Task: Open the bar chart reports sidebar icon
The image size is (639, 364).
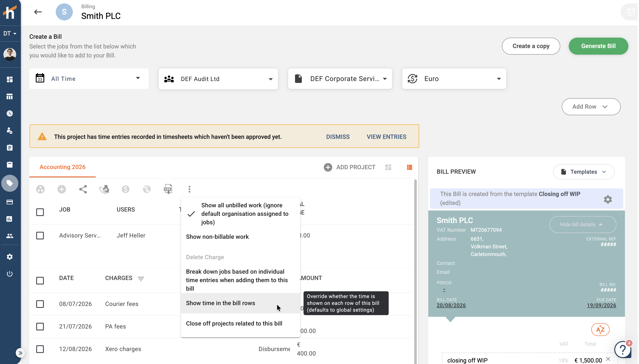Action: tap(10, 219)
